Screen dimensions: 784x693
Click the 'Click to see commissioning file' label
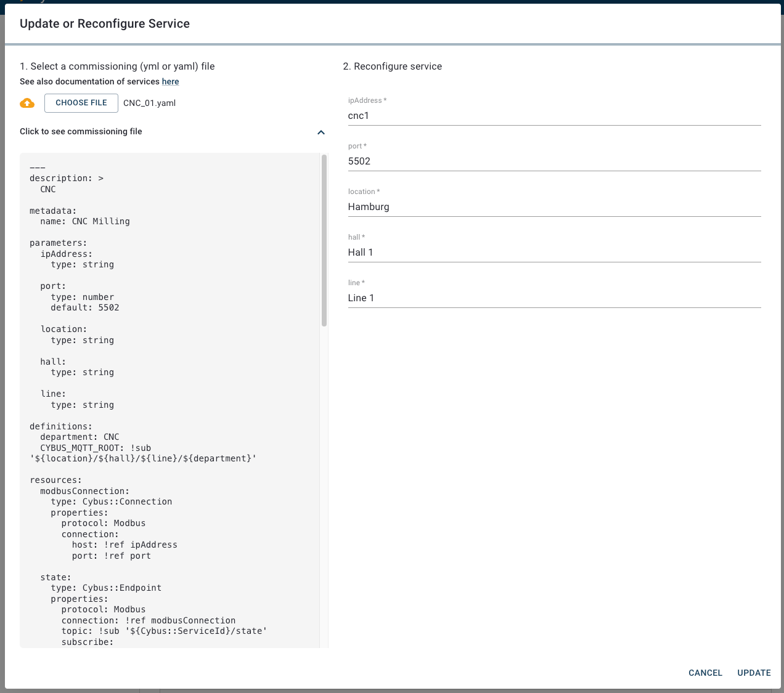[x=81, y=131]
